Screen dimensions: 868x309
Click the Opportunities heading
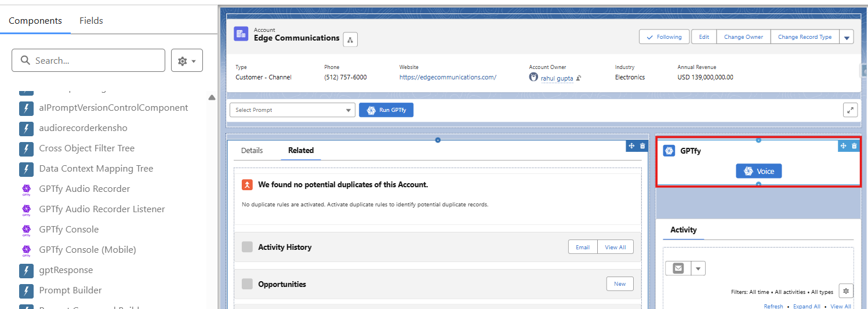point(282,284)
